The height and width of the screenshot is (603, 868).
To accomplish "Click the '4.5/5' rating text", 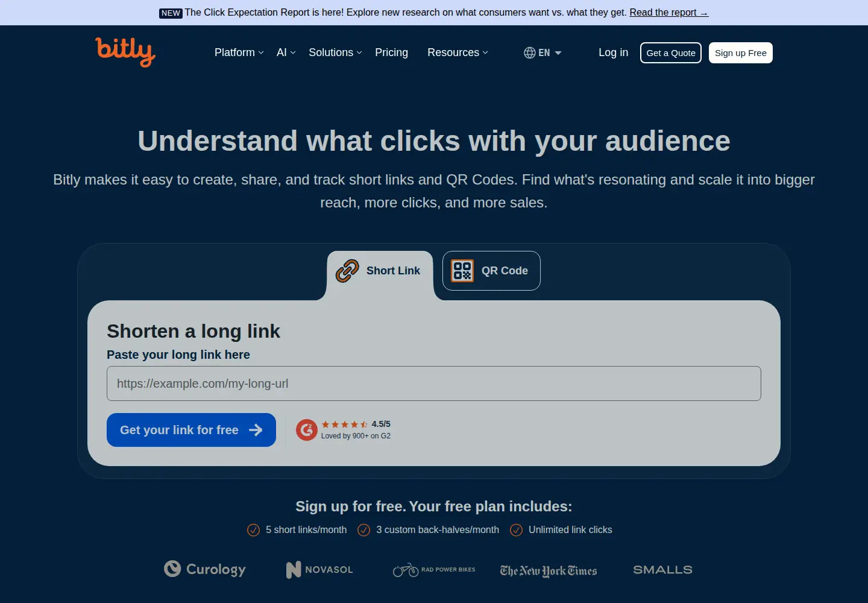I will coord(381,425).
